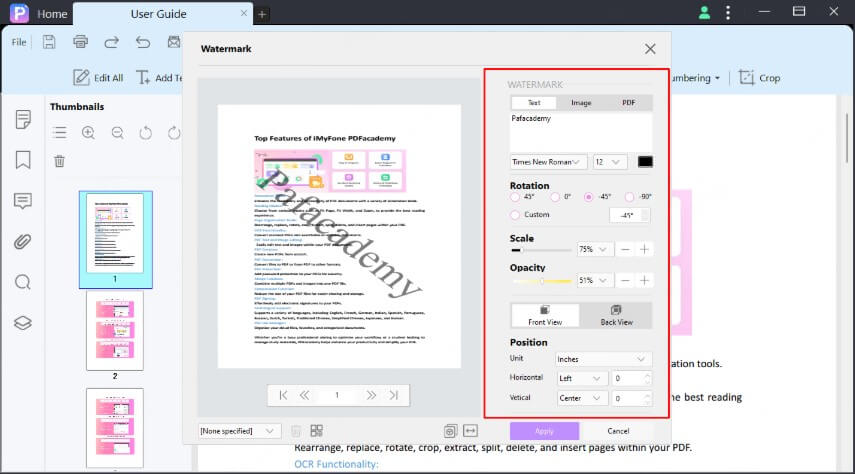Open the File menu
855x474 pixels.
pyautogui.click(x=19, y=42)
